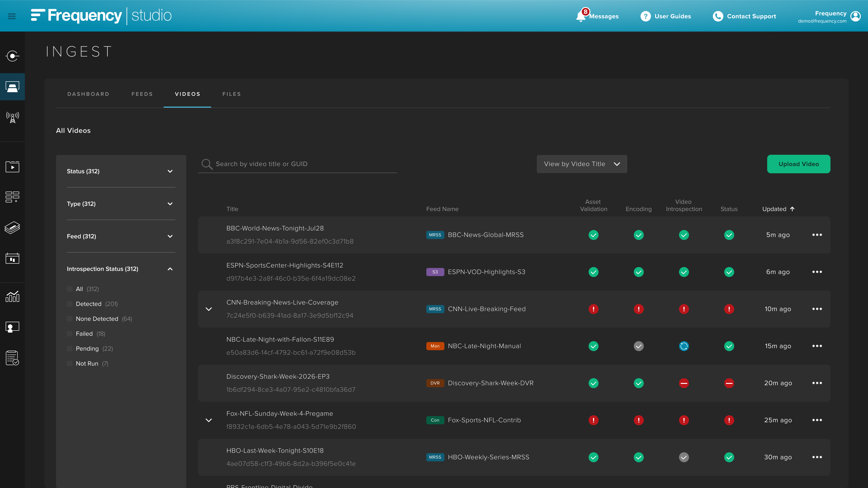Click the BBC-News-Global-MRSS feed name

(486, 235)
